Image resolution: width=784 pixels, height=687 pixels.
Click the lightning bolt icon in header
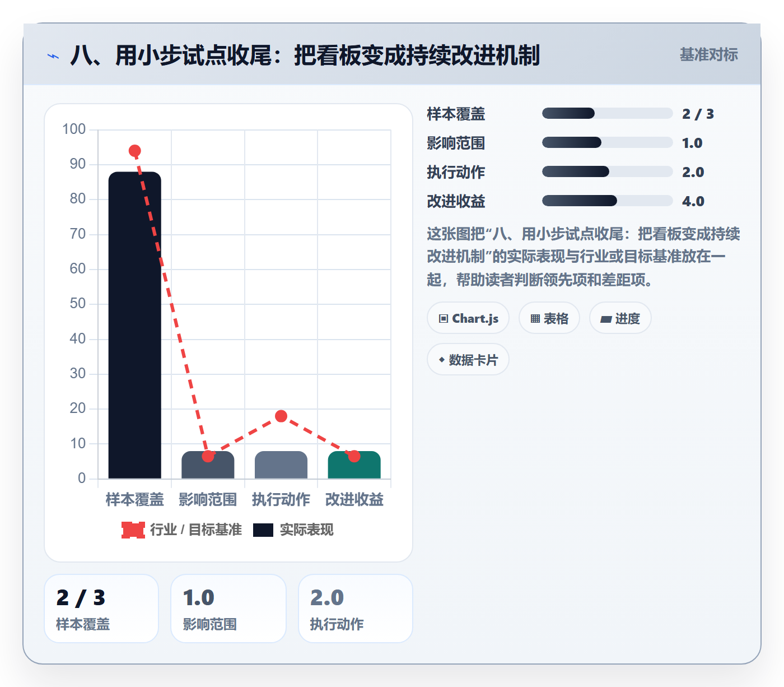[x=53, y=56]
